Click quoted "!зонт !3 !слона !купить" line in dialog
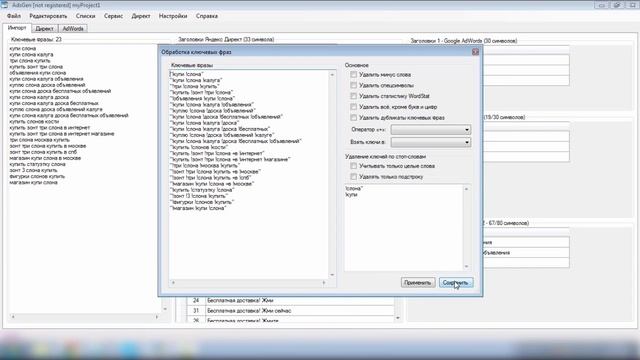Image resolution: width=640 pixels, height=360 pixels. click(198, 196)
